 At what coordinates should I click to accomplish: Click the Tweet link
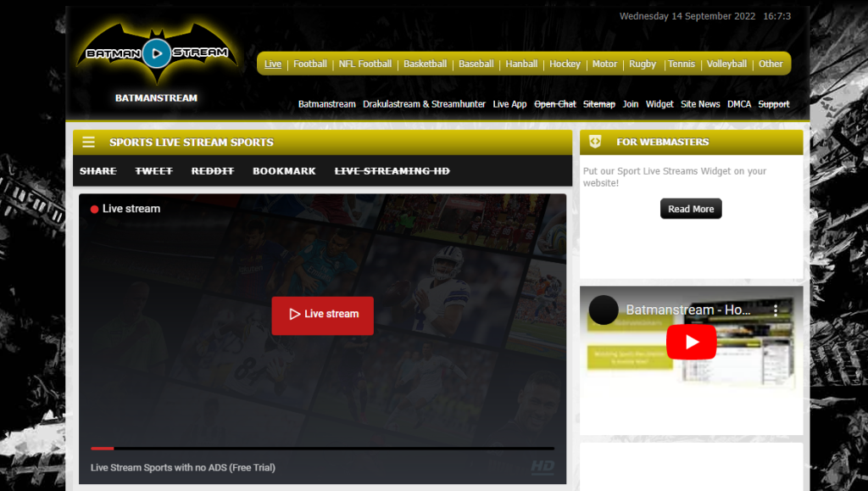pos(154,171)
